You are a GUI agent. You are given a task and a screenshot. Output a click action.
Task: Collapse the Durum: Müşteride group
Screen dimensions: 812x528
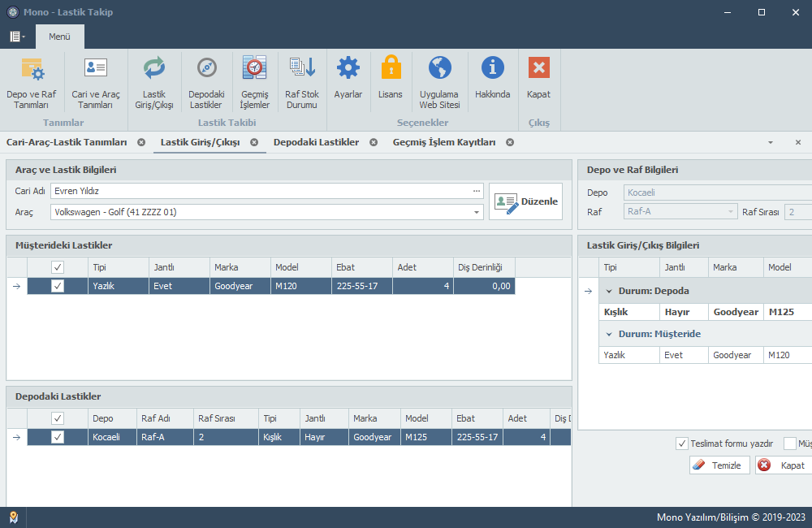point(610,334)
